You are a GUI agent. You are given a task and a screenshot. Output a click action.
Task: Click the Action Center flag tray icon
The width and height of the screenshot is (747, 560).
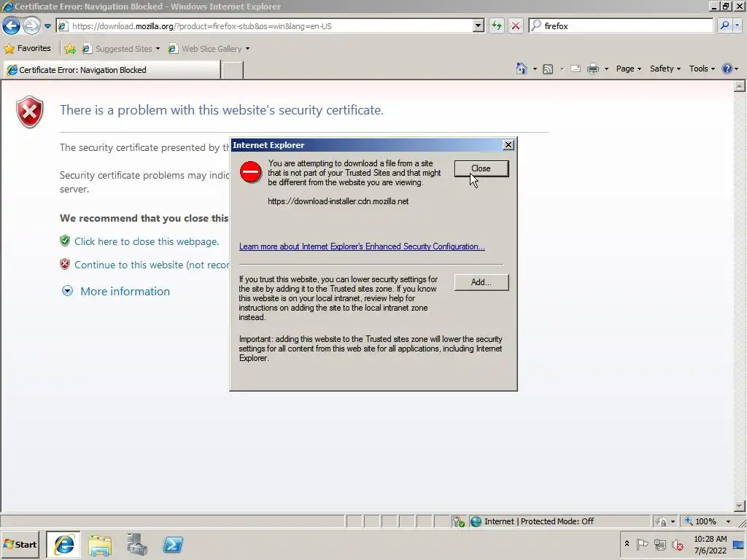coord(642,544)
